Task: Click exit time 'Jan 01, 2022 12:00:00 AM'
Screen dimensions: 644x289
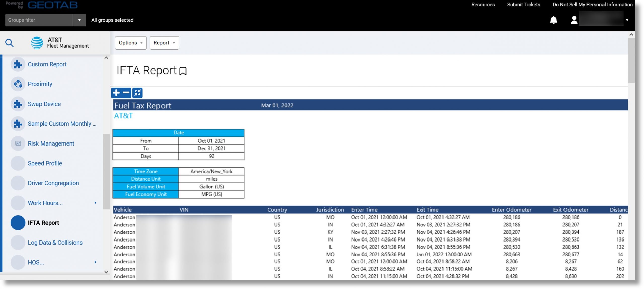Action: coord(444,255)
